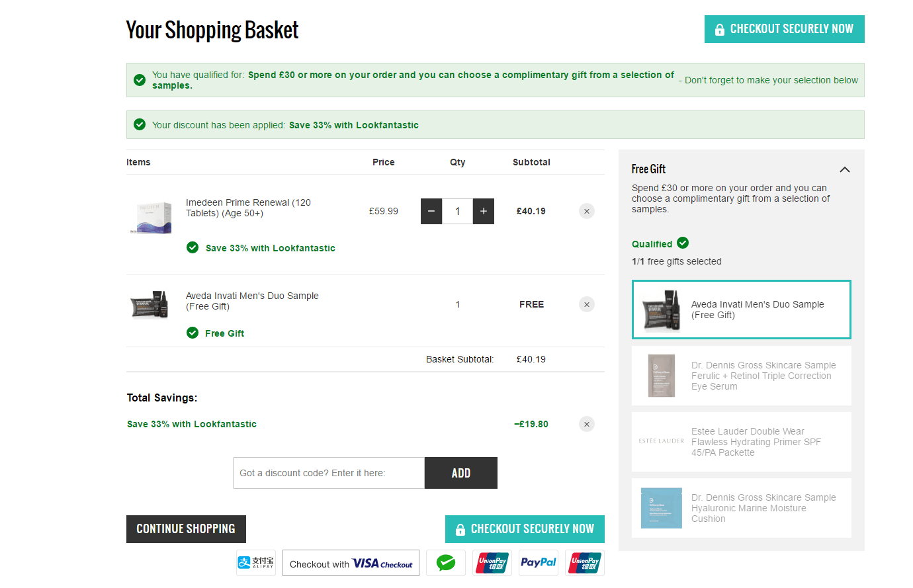Click the −£19.80 savings amount

click(531, 425)
